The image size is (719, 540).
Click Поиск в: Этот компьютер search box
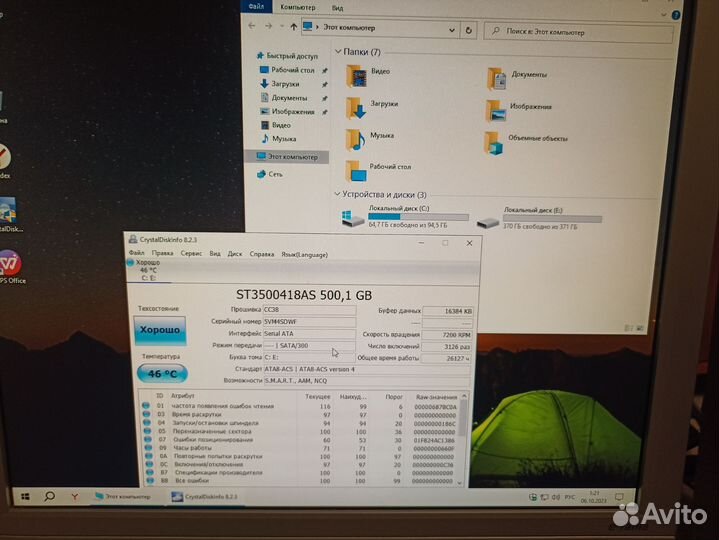[x=579, y=33]
